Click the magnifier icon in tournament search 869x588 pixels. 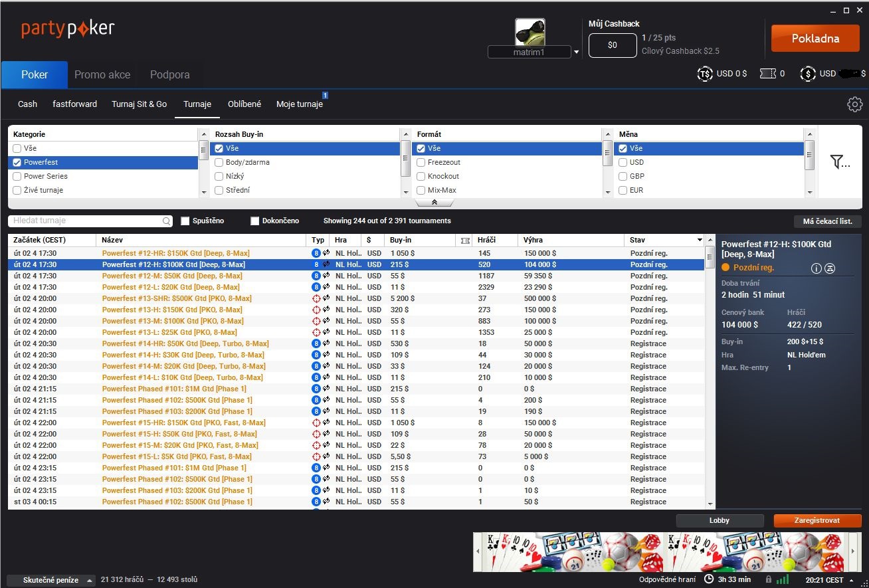click(166, 221)
